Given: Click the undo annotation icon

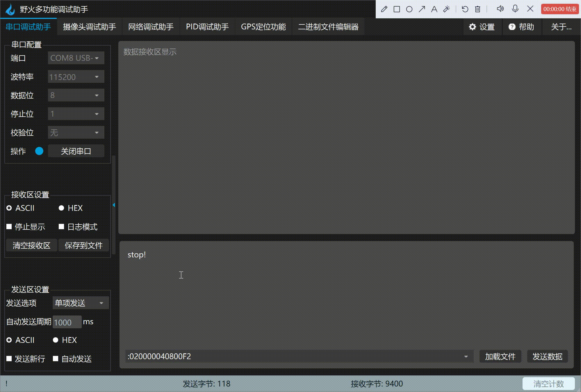Looking at the screenshot, I should (465, 9).
